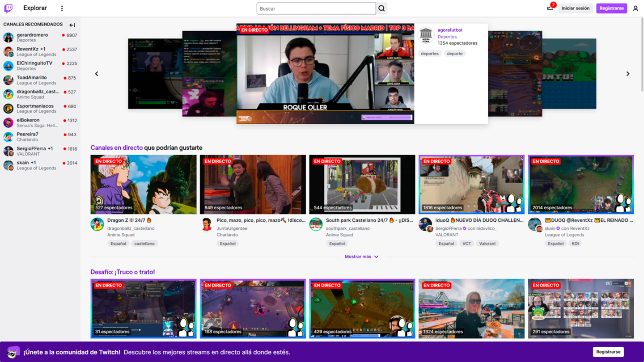
Task: Click skain avatar beside DUOQ @ReventXz title
Action: coord(534,224)
